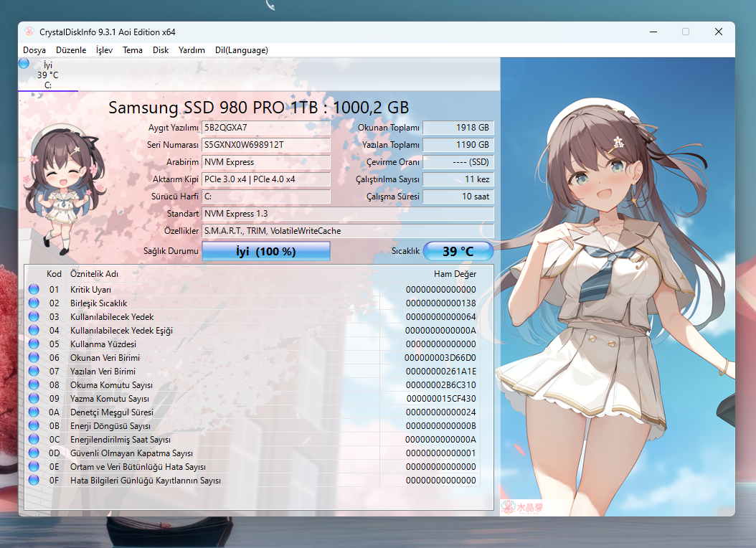Click raw value 00000000000064
This screenshot has width=756, height=548.
pos(440,316)
